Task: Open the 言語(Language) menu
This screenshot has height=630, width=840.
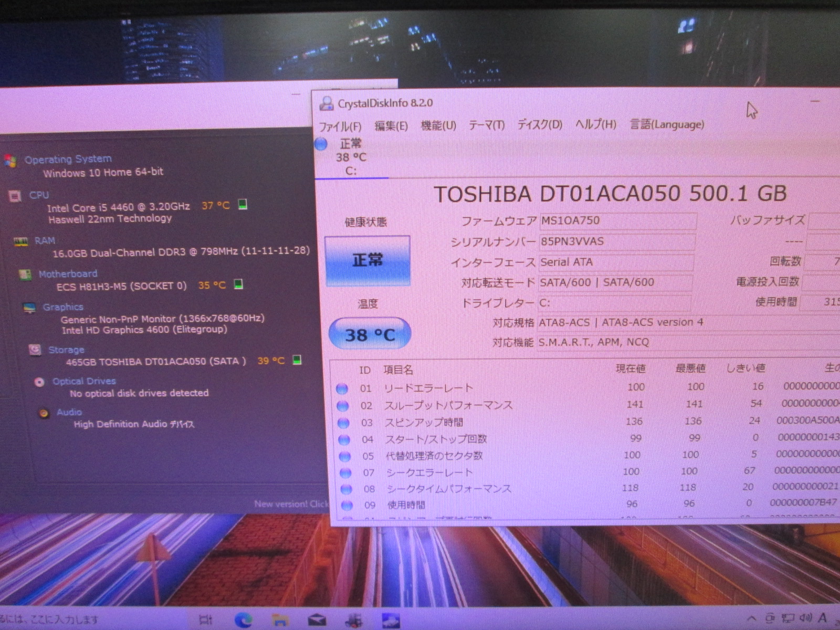Action: click(x=667, y=125)
